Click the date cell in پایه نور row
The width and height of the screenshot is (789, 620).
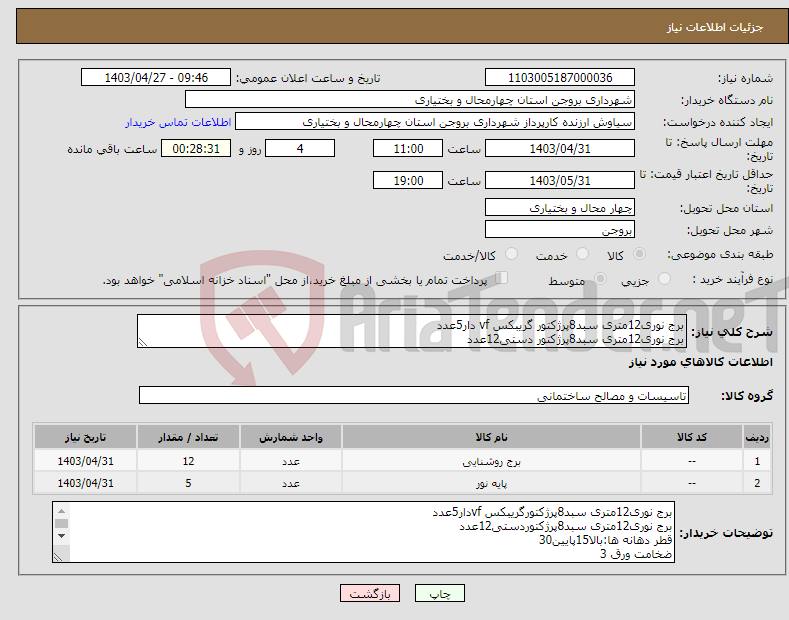click(86, 483)
